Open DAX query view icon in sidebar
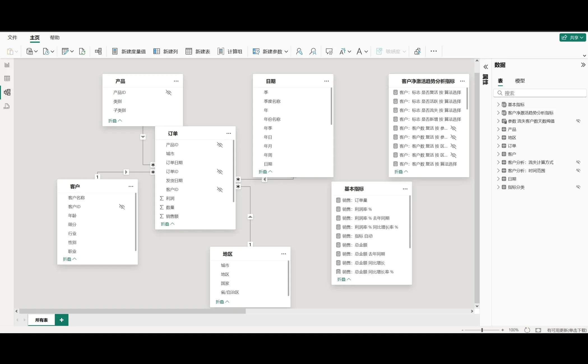The width and height of the screenshot is (588, 364). click(7, 106)
